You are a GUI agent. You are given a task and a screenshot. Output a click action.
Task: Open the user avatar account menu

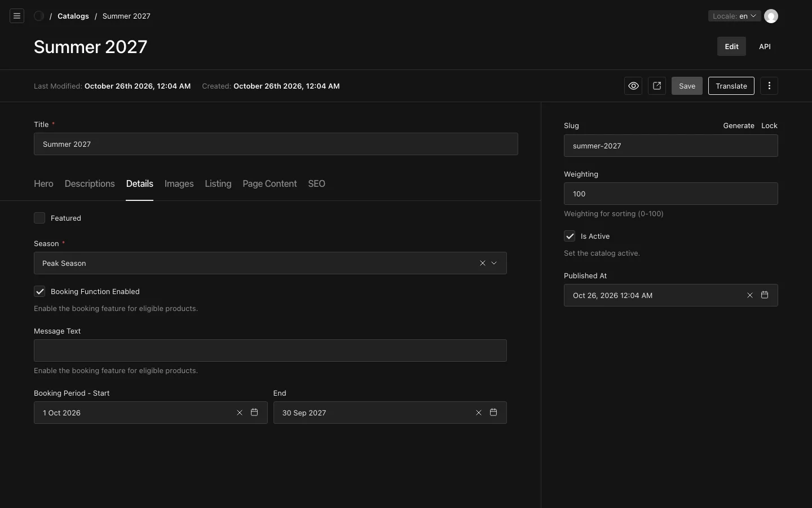(771, 16)
